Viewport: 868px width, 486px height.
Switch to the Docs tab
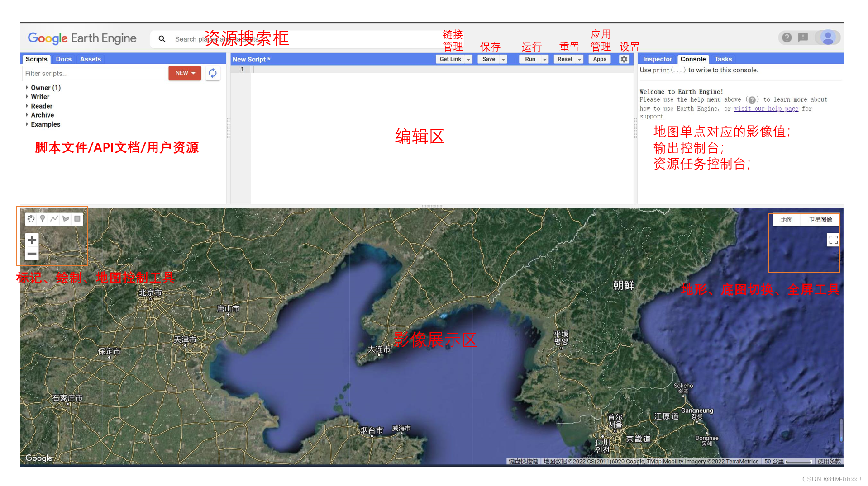coord(64,59)
